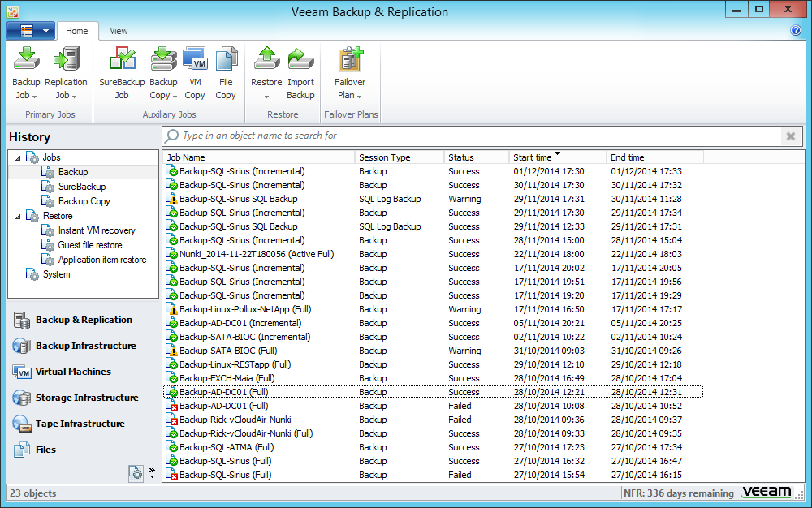Click the Import Backup icon

pyautogui.click(x=300, y=72)
